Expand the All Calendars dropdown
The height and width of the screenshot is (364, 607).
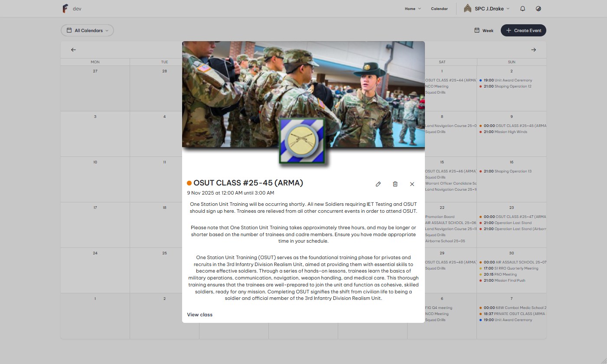tap(87, 30)
